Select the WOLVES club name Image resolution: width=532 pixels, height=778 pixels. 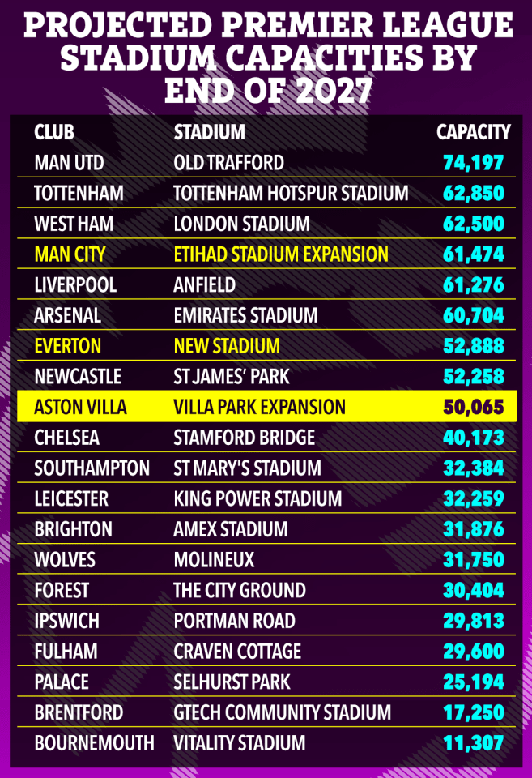(65, 560)
